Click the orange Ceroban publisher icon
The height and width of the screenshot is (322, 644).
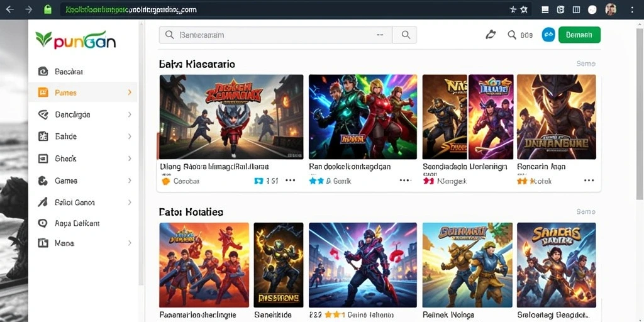pyautogui.click(x=165, y=180)
